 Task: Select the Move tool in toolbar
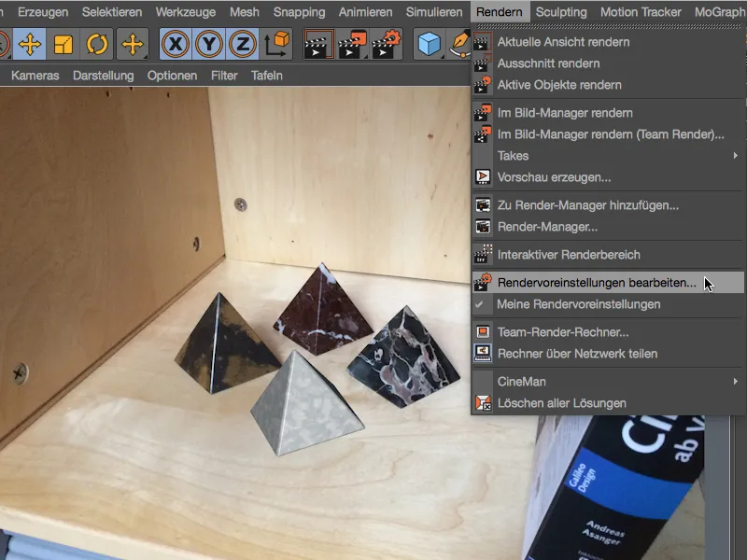point(30,44)
